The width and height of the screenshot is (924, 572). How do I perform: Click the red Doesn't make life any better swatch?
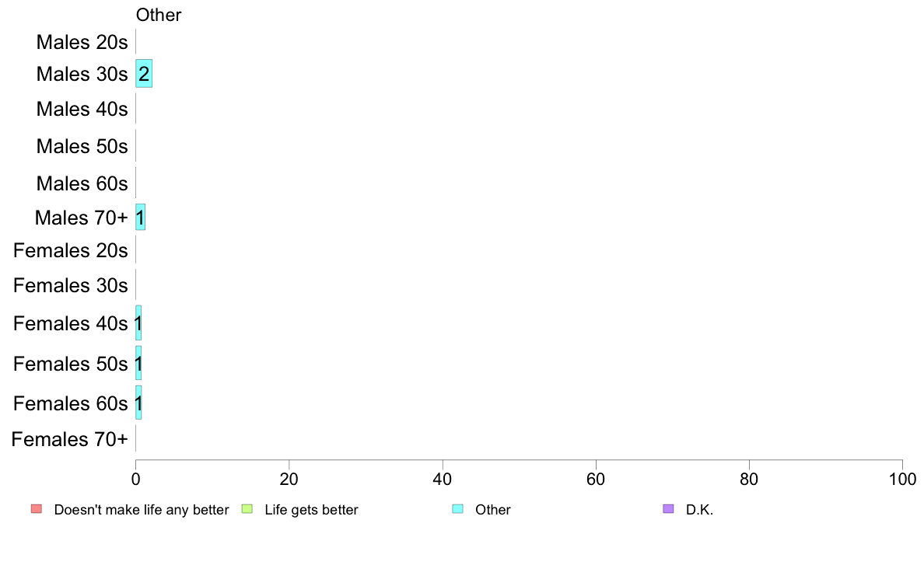(x=37, y=509)
